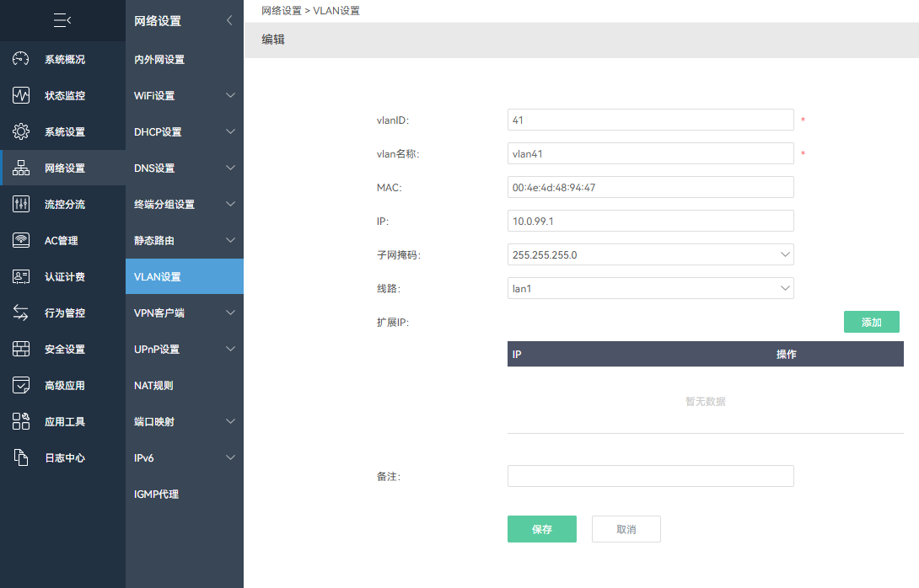
Task: Click the 系统设置 gear icon
Action: tap(21, 132)
